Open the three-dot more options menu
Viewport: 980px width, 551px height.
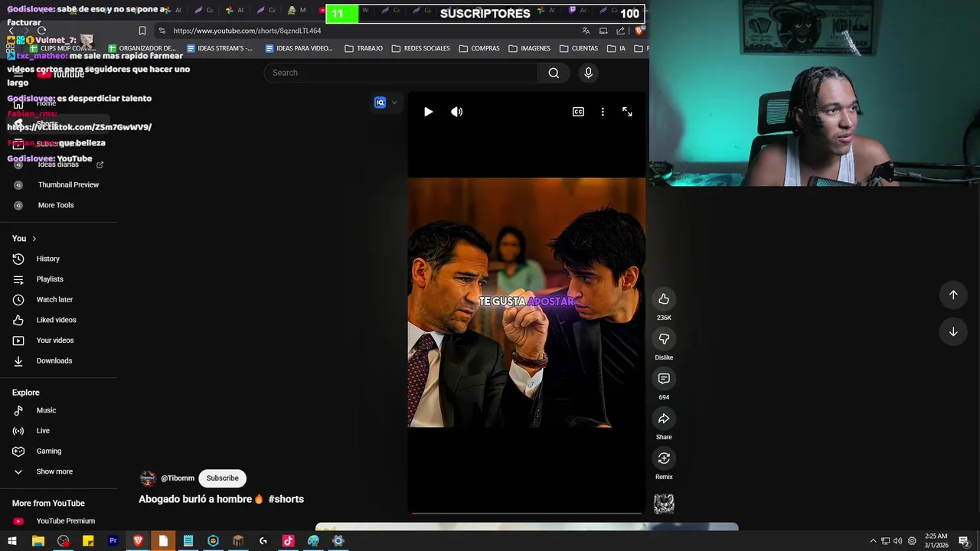point(603,112)
